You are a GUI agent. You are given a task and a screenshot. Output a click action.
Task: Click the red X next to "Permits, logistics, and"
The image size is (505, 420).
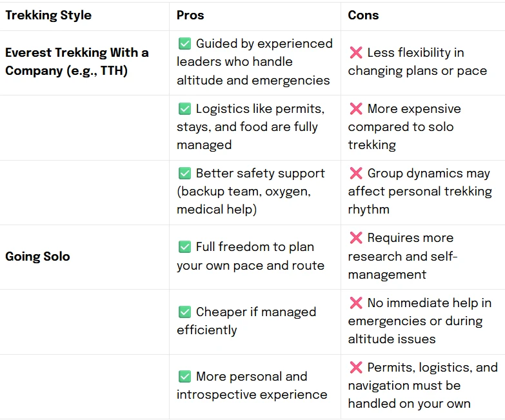pyautogui.click(x=355, y=368)
